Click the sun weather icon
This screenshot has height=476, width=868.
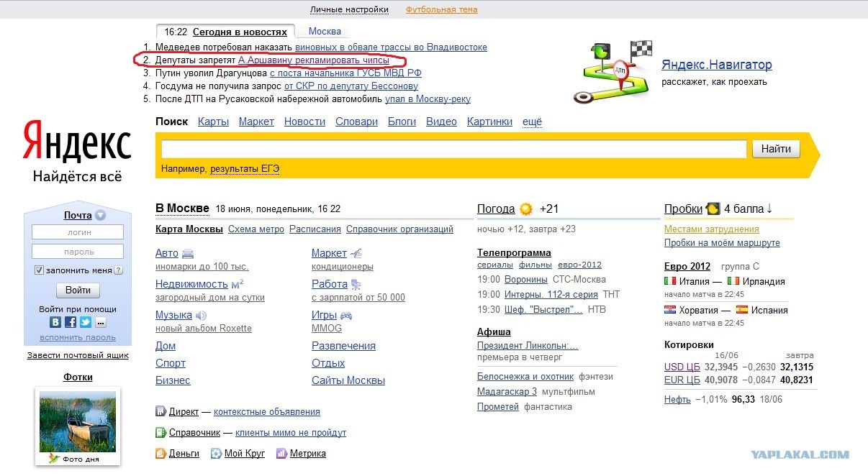(526, 209)
